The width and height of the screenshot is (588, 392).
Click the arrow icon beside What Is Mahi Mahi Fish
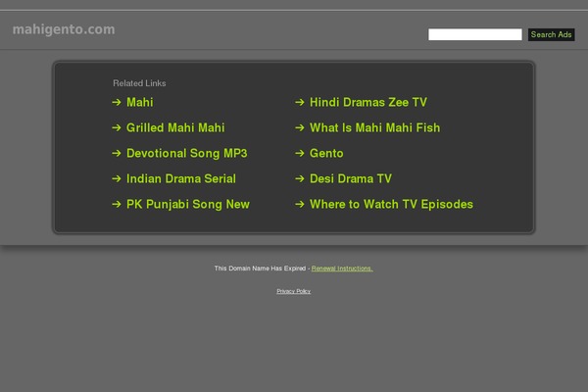tap(300, 127)
